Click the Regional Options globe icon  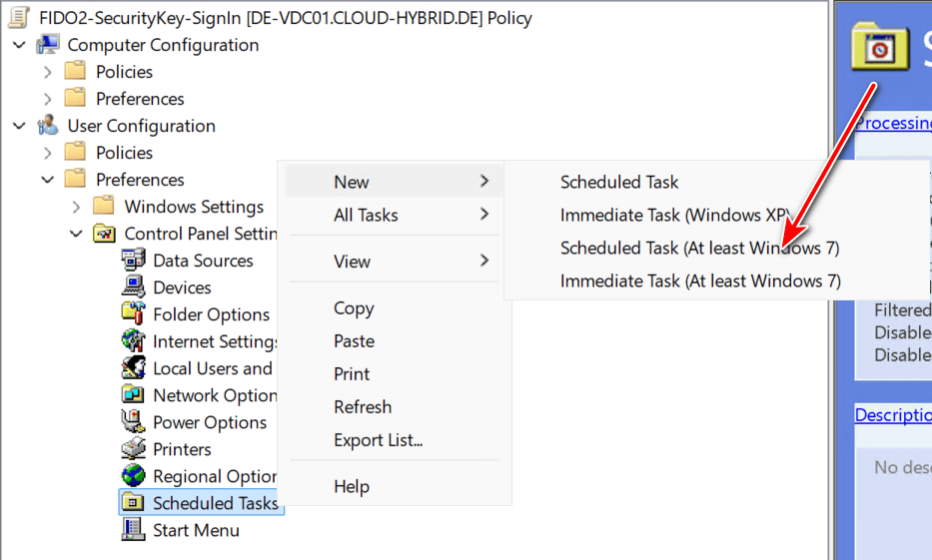133,476
